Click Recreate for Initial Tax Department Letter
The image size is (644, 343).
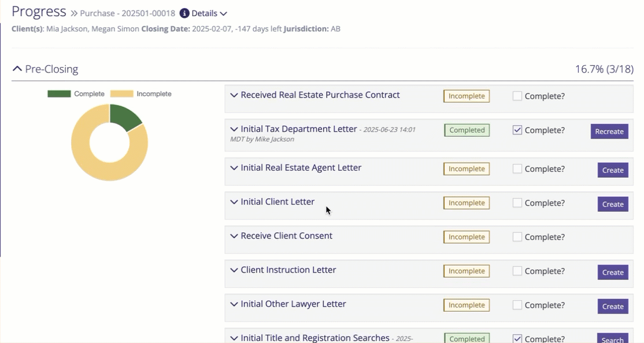[609, 132]
